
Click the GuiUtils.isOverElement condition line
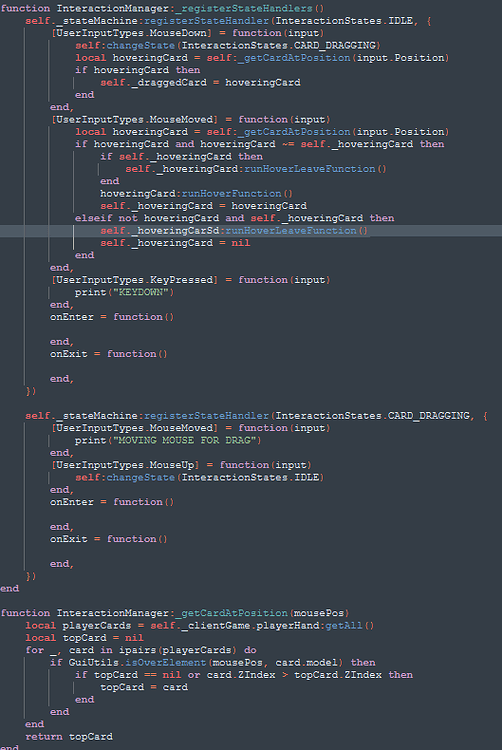coord(213,663)
